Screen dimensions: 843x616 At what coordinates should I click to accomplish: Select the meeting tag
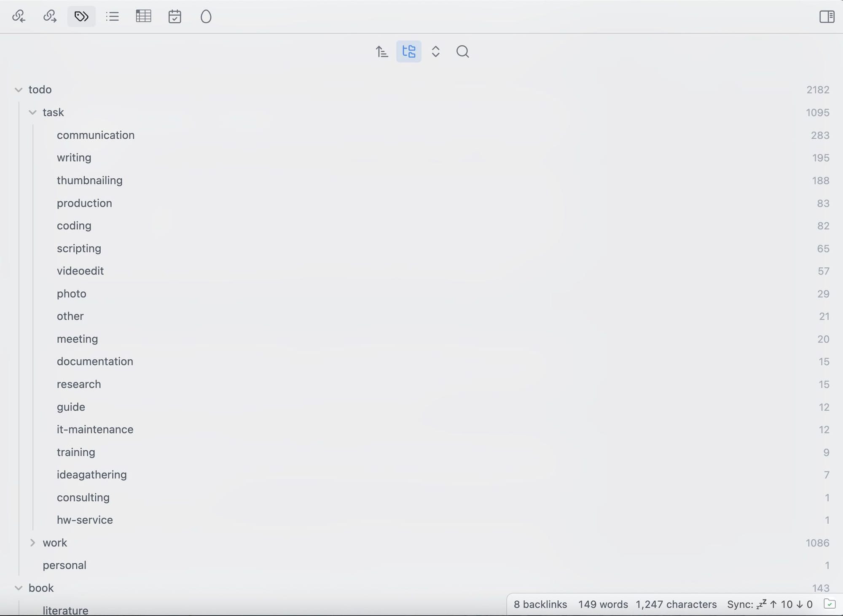pyautogui.click(x=78, y=339)
